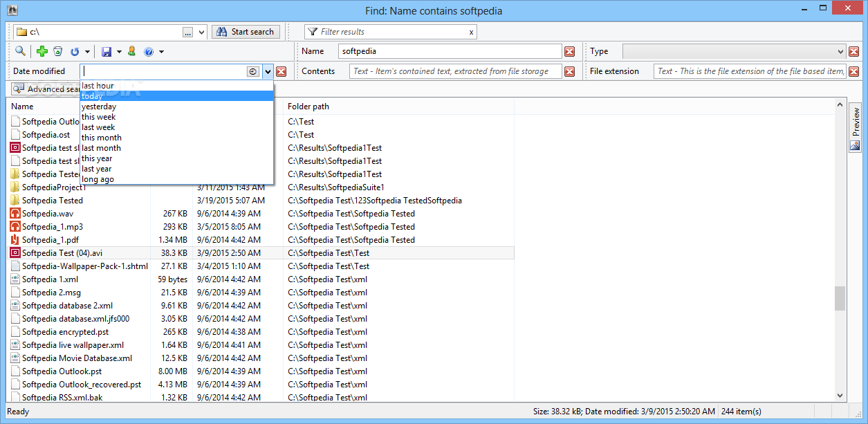The image size is (868, 424).
Task: Select 'today' from the date list
Action: pos(176,96)
